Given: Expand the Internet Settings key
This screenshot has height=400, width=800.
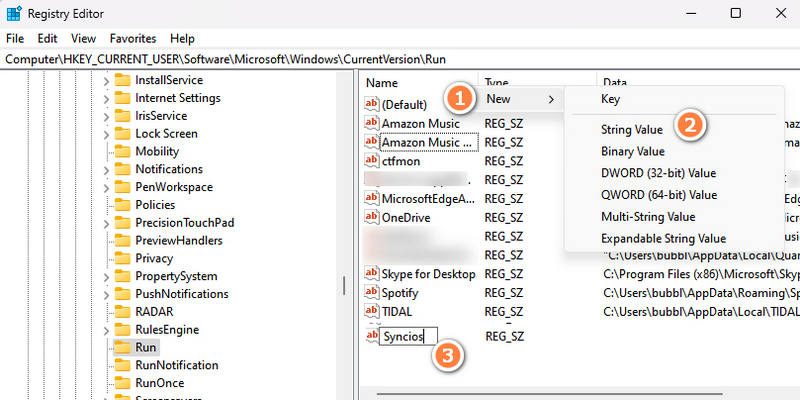Looking at the screenshot, I should 106,99.
